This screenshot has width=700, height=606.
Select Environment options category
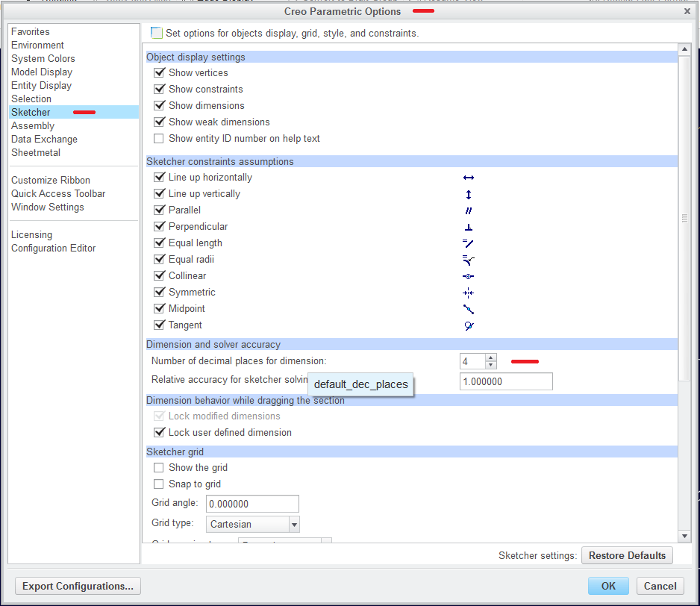(x=37, y=45)
